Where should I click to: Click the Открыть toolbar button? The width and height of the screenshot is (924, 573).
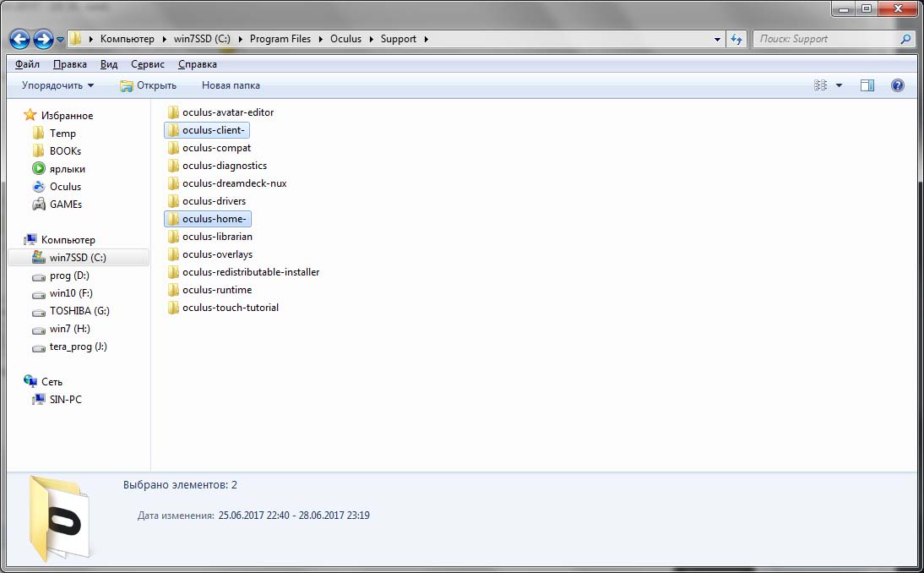[148, 85]
